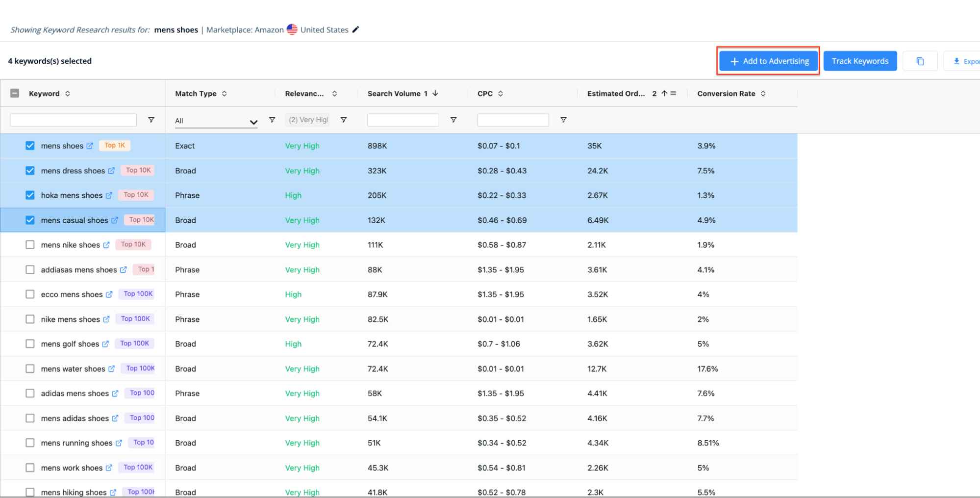
Task: Open the Match Type All dropdown
Action: (216, 121)
